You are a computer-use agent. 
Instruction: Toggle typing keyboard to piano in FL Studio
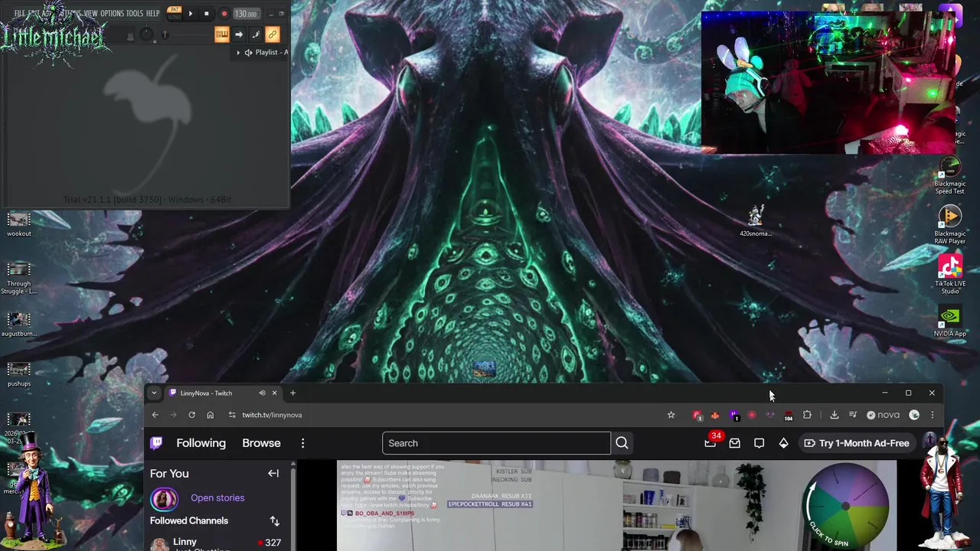click(222, 34)
